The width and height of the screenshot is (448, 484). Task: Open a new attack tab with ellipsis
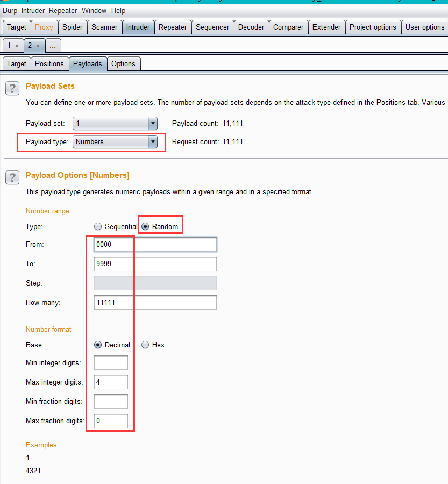click(53, 46)
